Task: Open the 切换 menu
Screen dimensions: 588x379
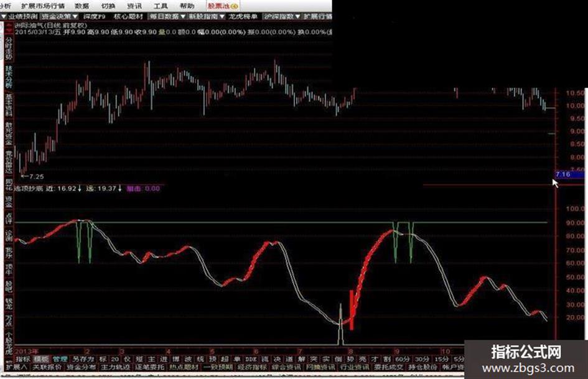Action: [x=108, y=6]
